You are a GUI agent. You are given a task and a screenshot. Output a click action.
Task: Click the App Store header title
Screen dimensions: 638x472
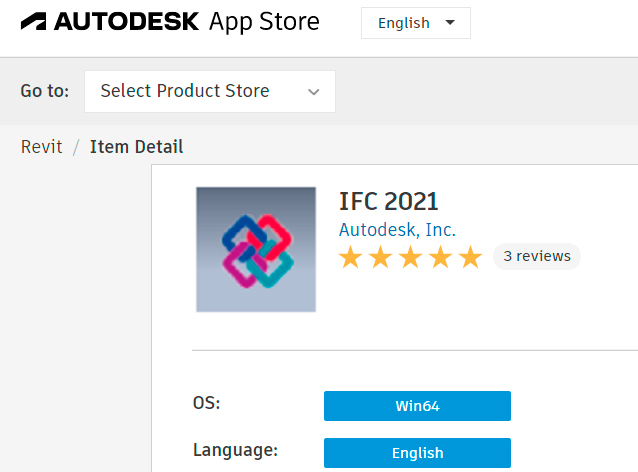point(264,22)
